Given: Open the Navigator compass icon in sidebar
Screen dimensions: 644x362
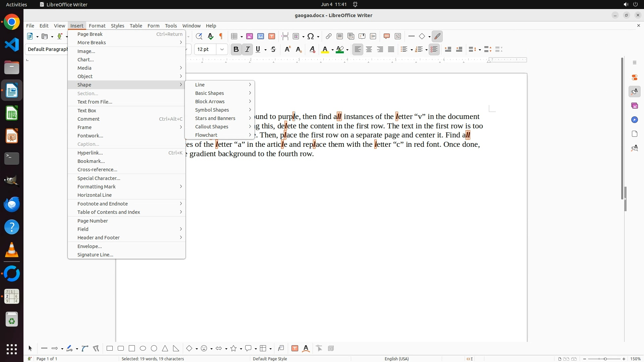Looking at the screenshot, I should point(634,120).
